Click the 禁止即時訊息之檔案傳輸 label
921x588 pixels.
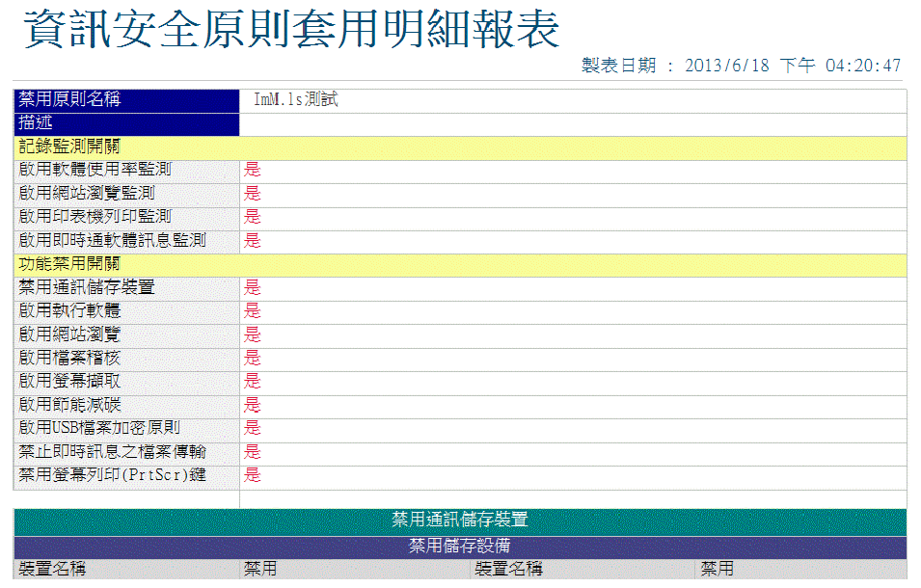[112, 451]
